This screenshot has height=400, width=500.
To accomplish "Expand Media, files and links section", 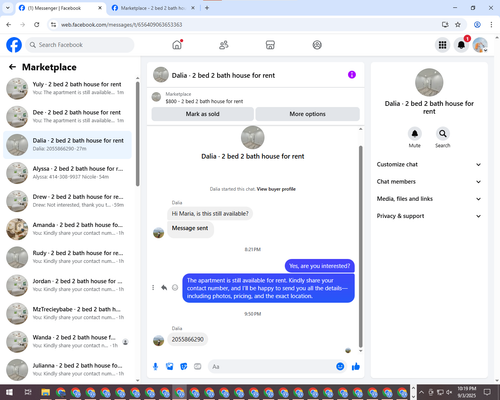I will pyautogui.click(x=429, y=199).
